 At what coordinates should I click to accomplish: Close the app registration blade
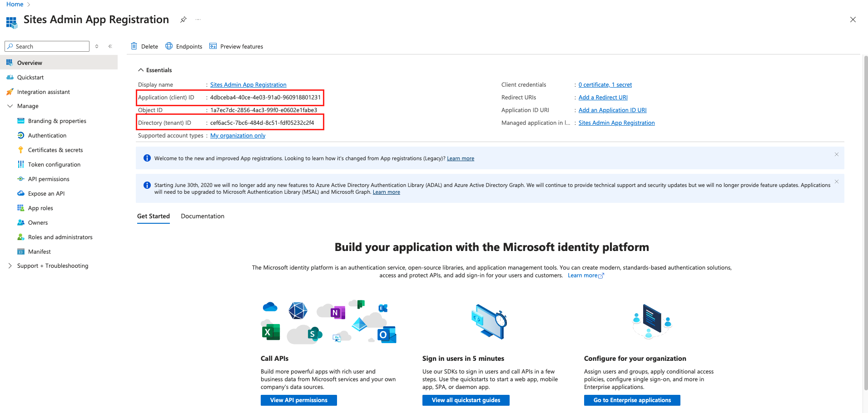(x=853, y=20)
